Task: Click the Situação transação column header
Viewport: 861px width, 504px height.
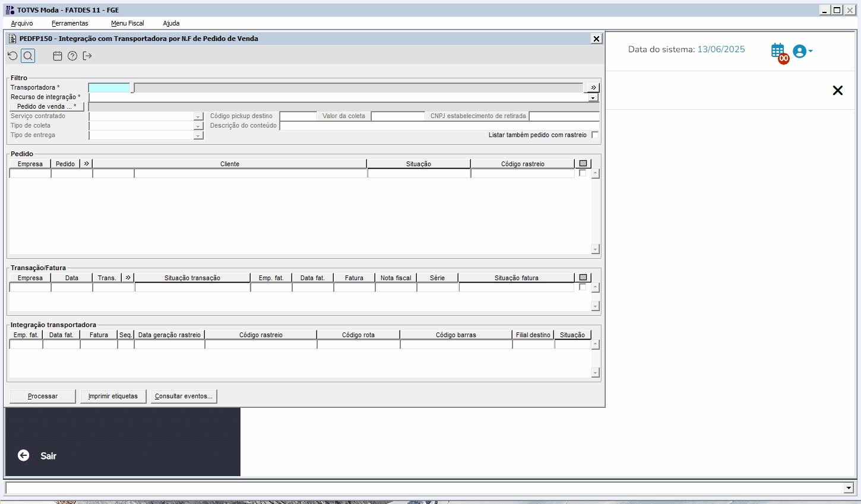Action: [x=192, y=278]
